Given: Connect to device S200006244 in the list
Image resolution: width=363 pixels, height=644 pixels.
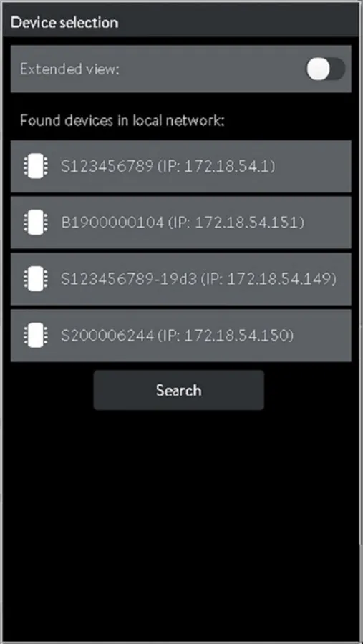Looking at the screenshot, I should [181, 336].
